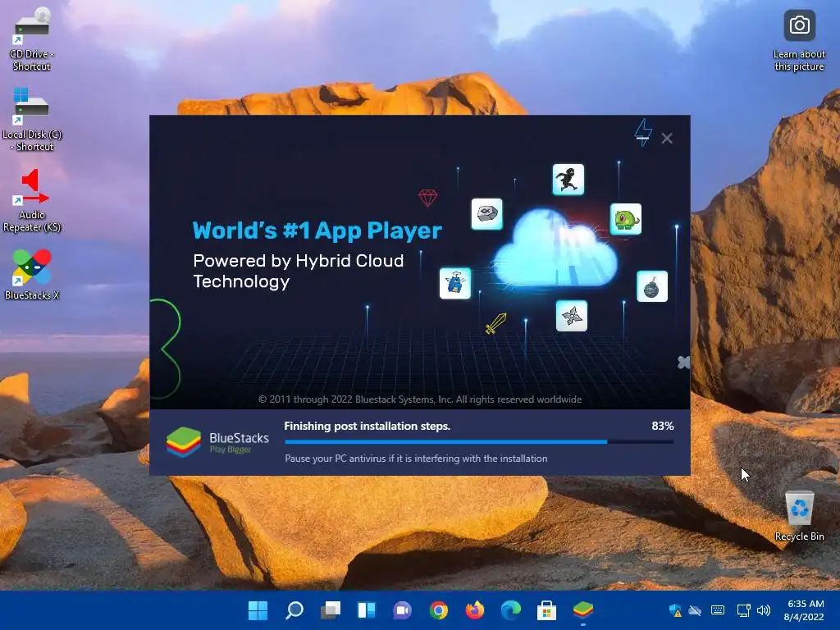Open the Windows Start menu
The width and height of the screenshot is (840, 630).
tap(258, 610)
